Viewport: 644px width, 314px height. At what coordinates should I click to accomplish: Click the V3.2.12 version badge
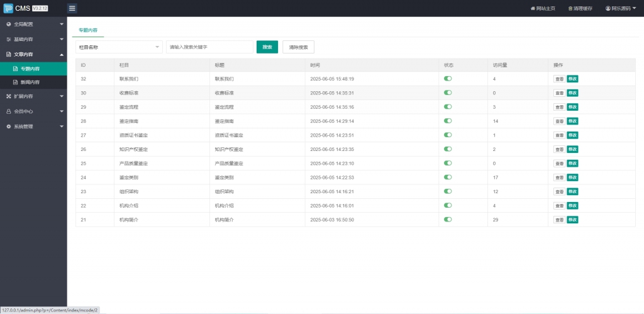(40, 8)
